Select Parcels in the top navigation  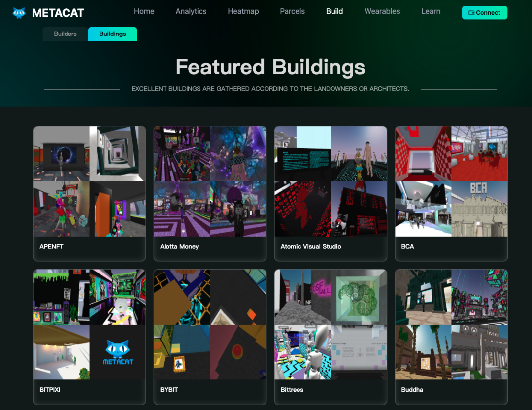293,11
